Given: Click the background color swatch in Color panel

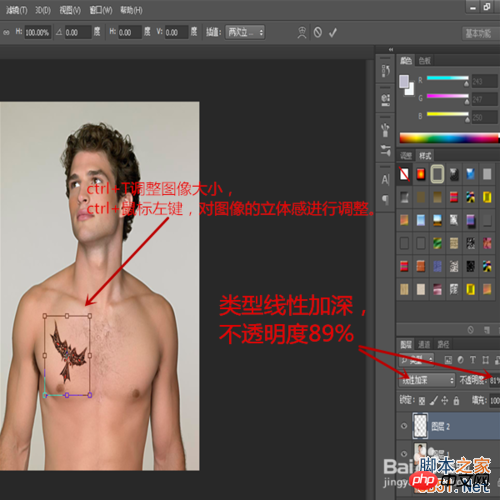Looking at the screenshot, I should pyautogui.click(x=411, y=90).
